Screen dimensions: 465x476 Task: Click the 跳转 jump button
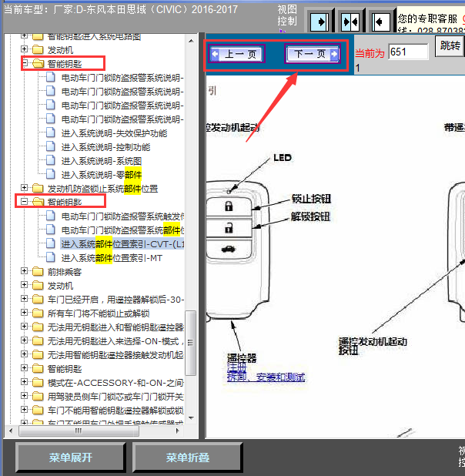pyautogui.click(x=450, y=46)
